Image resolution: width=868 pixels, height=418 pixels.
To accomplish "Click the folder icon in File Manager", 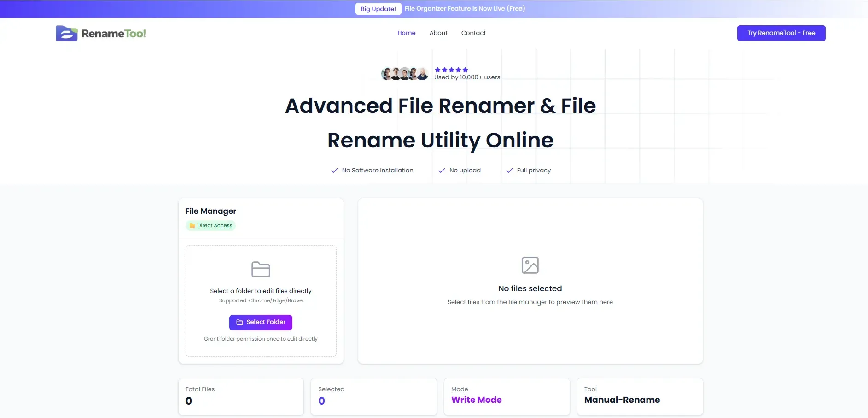I will (x=261, y=269).
